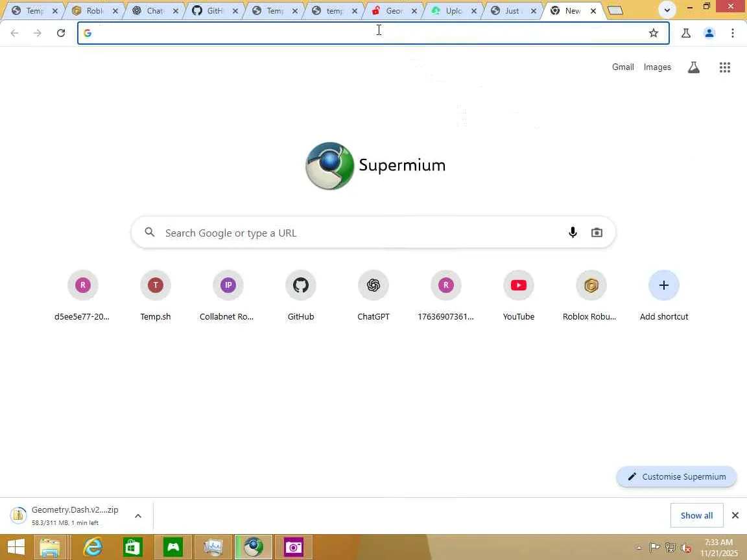Launch Internet Explorer from the taskbar
The width and height of the screenshot is (747, 560).
[x=93, y=546]
